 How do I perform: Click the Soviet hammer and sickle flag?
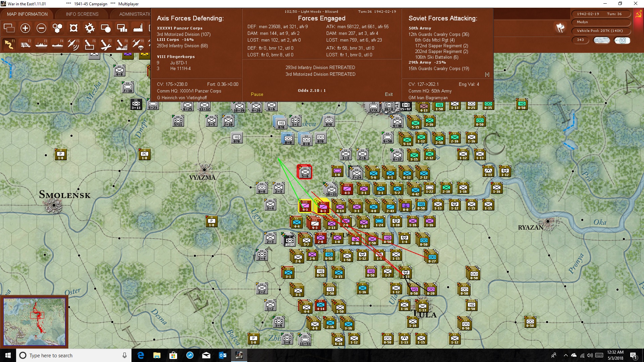[x=638, y=14]
